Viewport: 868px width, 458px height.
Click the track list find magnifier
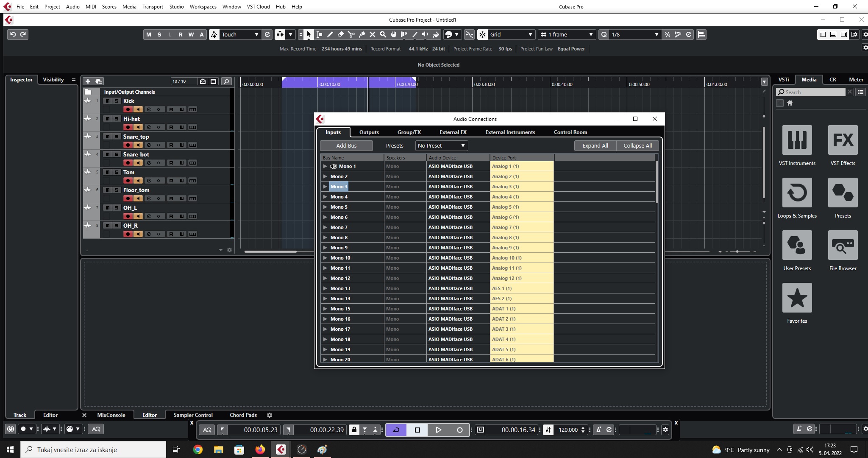[x=226, y=81]
